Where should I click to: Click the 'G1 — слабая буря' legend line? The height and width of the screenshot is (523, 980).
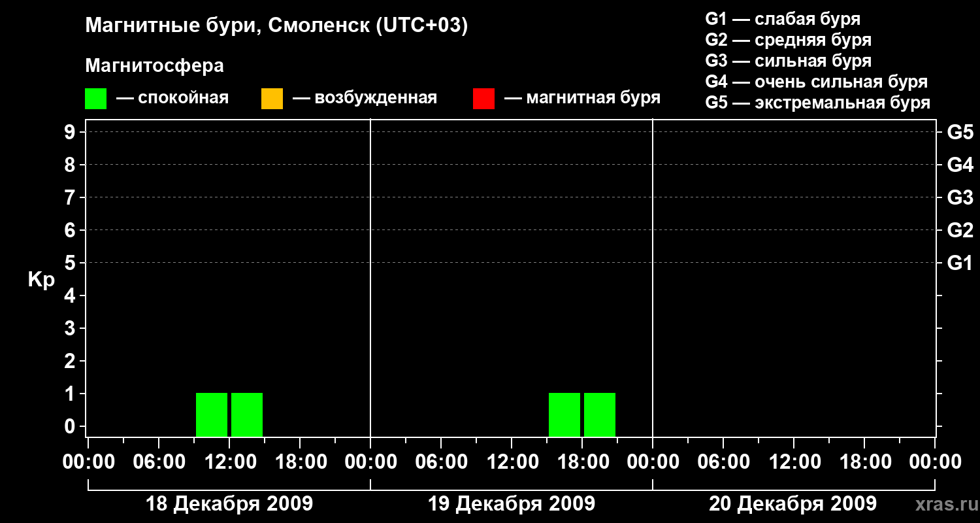pyautogui.click(x=783, y=19)
